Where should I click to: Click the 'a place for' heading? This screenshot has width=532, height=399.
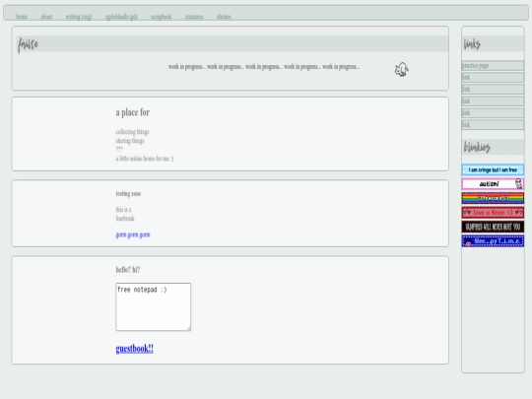tap(133, 112)
